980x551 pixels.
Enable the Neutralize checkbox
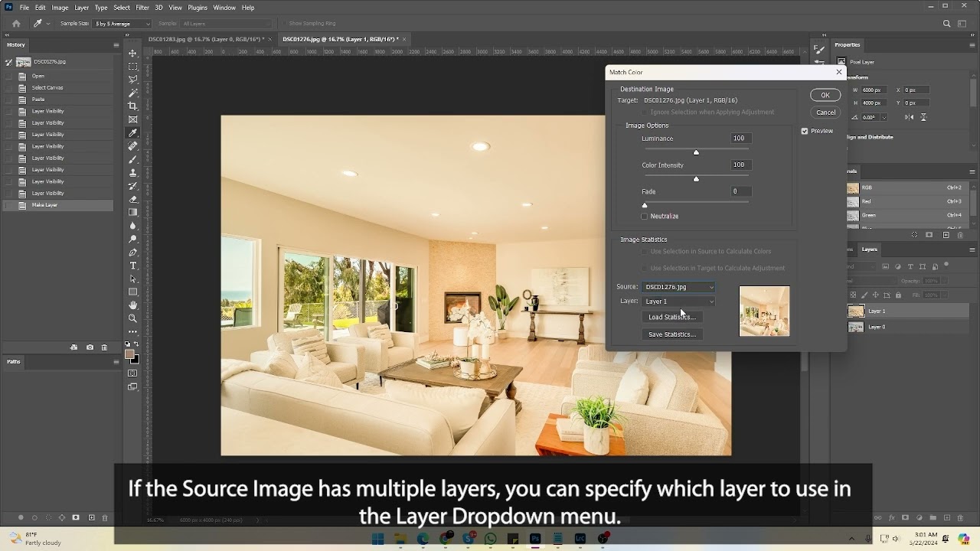click(x=644, y=217)
